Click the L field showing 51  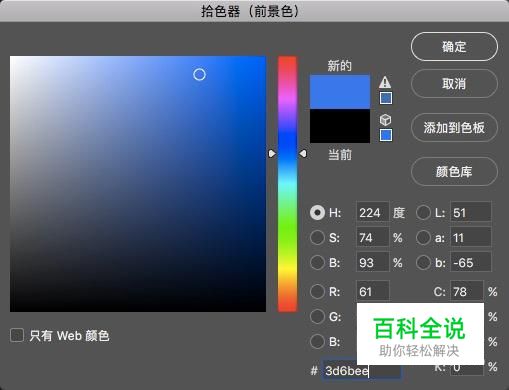coord(471,213)
